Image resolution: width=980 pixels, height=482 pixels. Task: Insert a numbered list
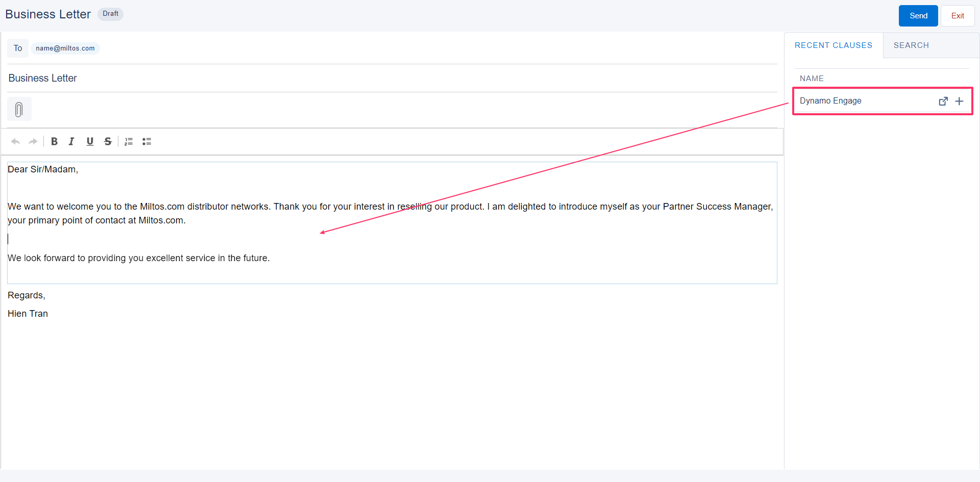129,141
